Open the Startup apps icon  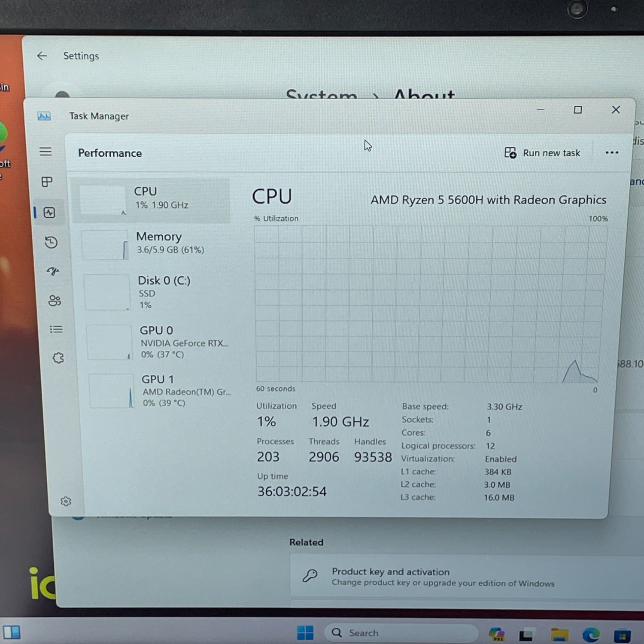53,271
